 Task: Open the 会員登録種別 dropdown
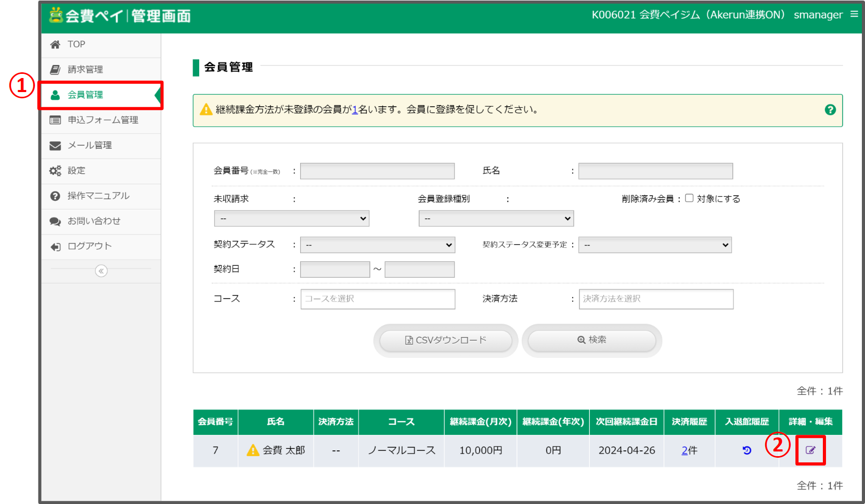[496, 218]
